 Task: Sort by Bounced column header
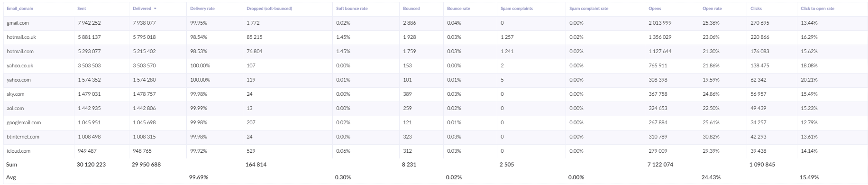411,9
